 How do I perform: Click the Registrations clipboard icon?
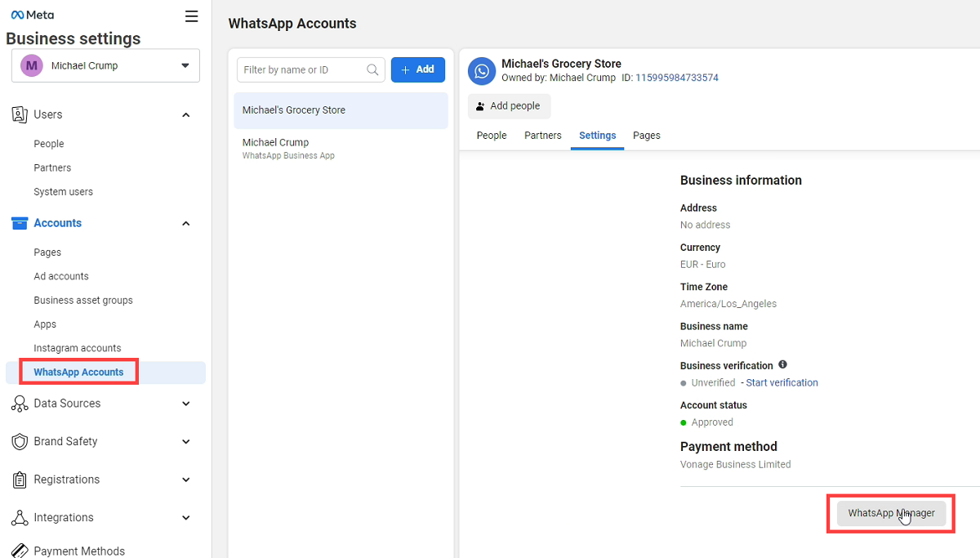[x=20, y=480]
